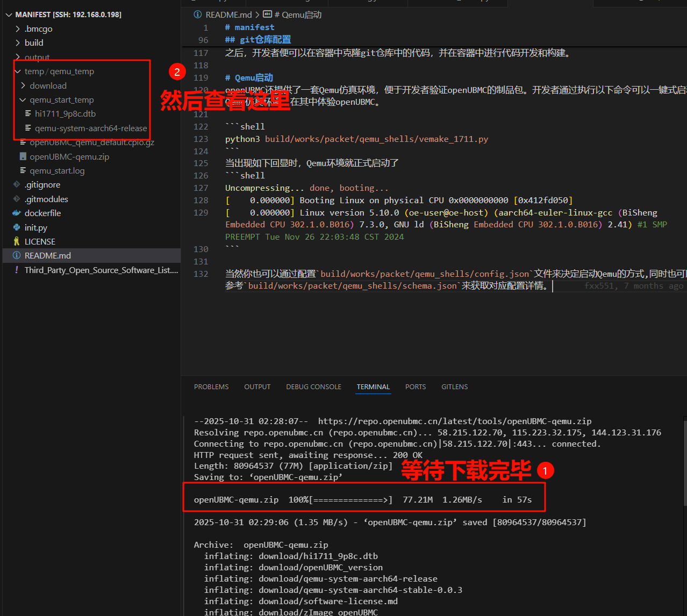This screenshot has height=616, width=687.
Task: Click the terminal panel vertical scrollbar
Action: click(x=684, y=462)
